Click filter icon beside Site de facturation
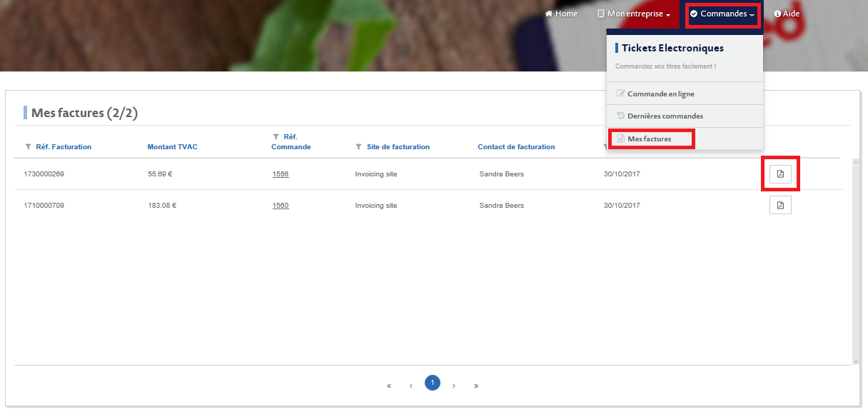This screenshot has height=412, width=868. pyautogui.click(x=358, y=147)
